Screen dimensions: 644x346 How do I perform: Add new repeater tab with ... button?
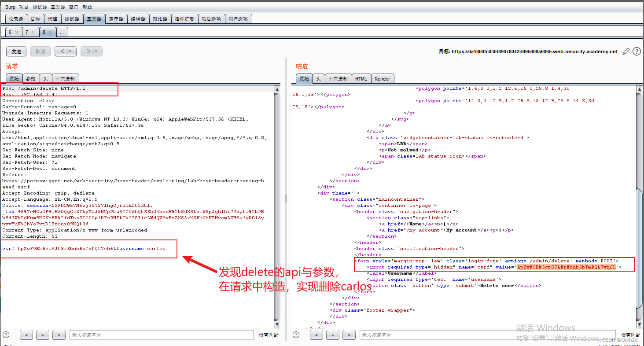pos(62,32)
